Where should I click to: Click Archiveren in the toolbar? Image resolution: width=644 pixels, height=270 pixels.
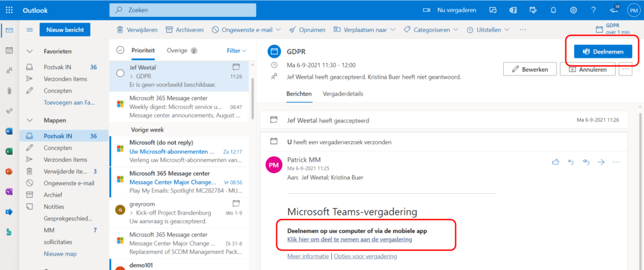[185, 30]
